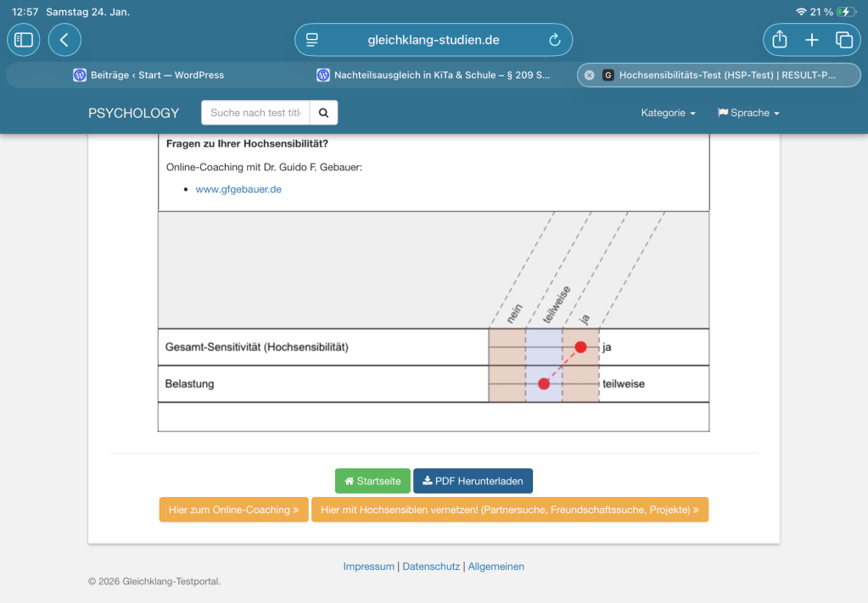Go back using the back arrow
868x603 pixels.
pyautogui.click(x=64, y=40)
